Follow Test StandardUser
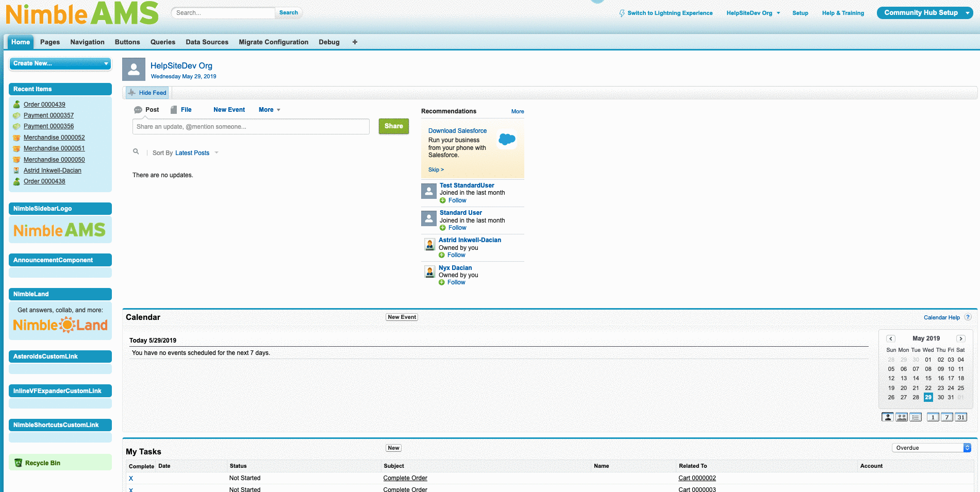 click(x=457, y=200)
